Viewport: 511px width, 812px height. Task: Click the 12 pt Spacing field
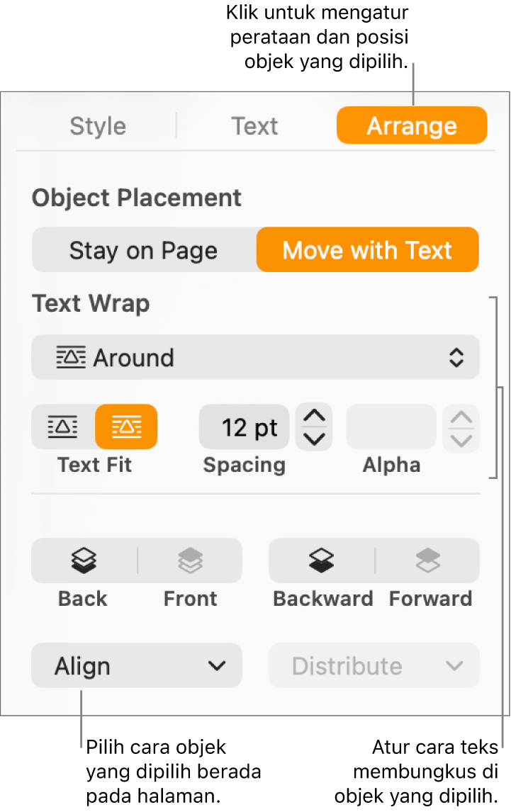click(245, 427)
